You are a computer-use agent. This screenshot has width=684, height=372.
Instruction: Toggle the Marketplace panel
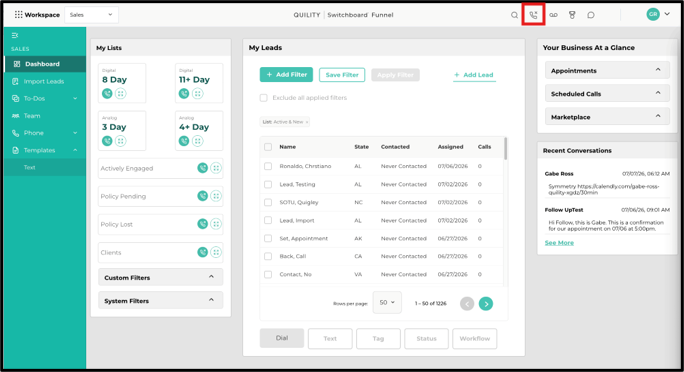(607, 117)
